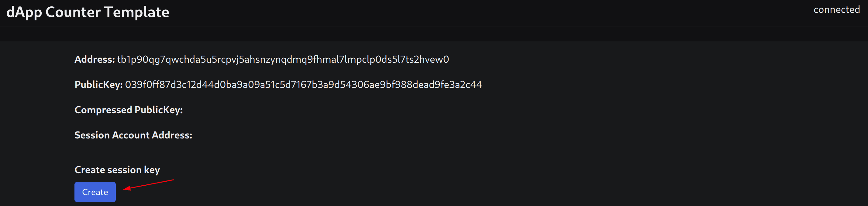Image resolution: width=868 pixels, height=206 pixels.
Task: Click the tb1p90qg7 wallet address value
Action: point(283,60)
